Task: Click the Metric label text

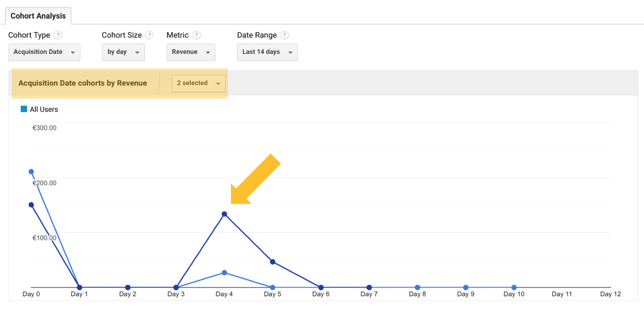Action: [x=178, y=35]
